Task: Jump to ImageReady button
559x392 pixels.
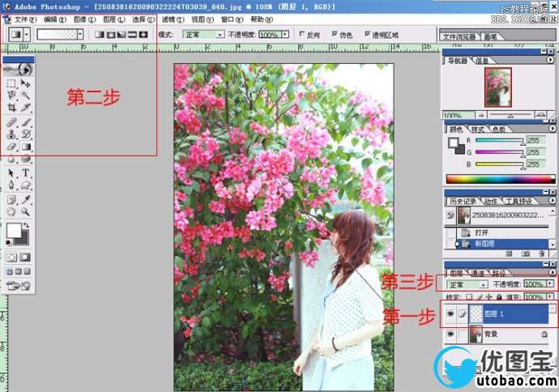Action: [x=18, y=286]
